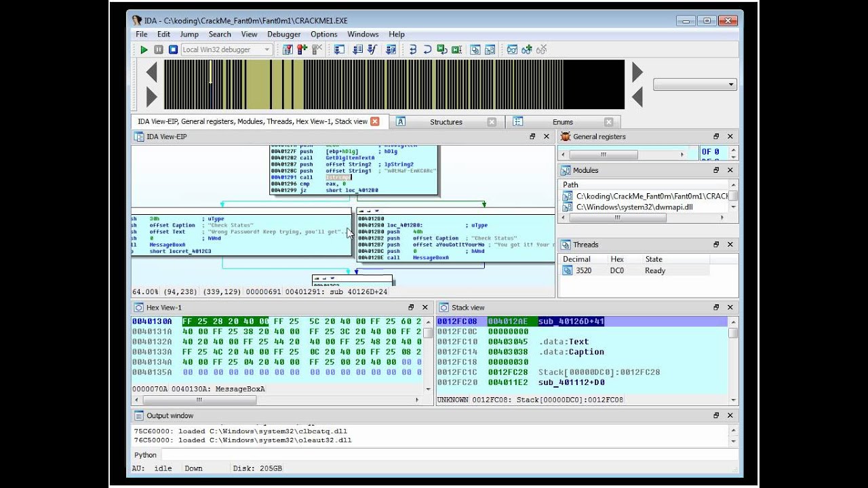Select stack address 0012FC08 row

[583, 321]
